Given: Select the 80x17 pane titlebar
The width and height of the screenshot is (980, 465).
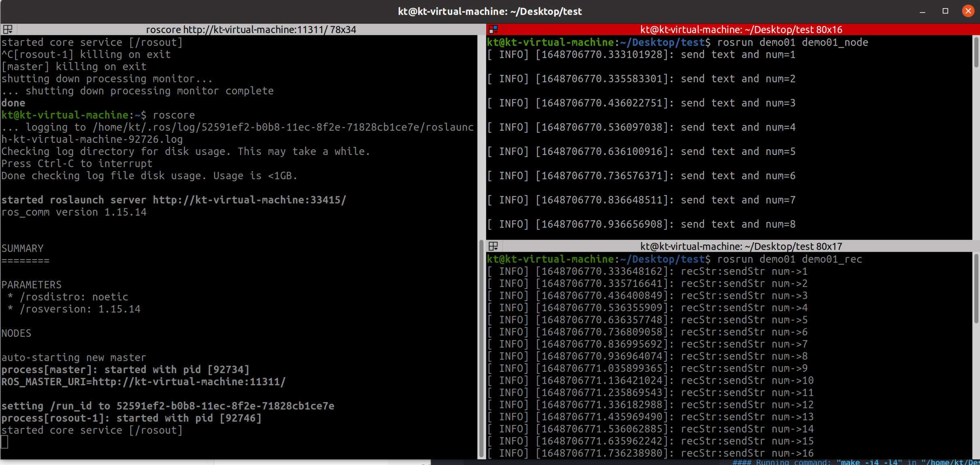Looking at the screenshot, I should (741, 246).
